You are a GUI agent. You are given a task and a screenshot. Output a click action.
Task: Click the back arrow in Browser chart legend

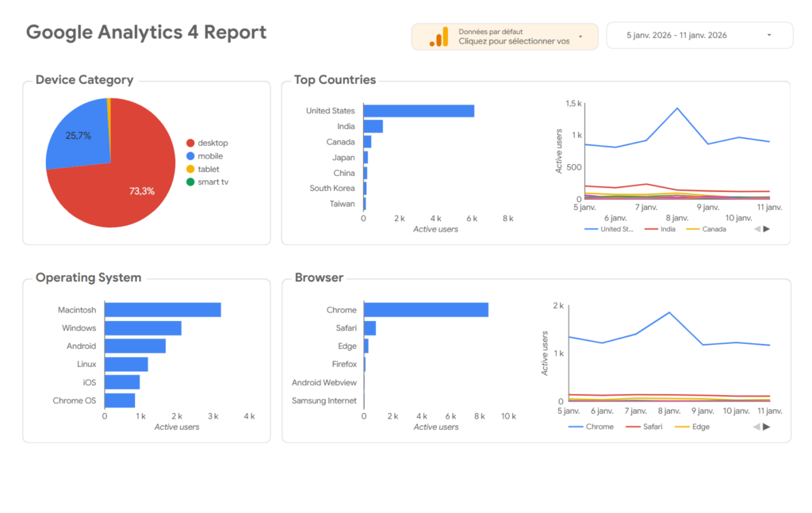coord(756,426)
